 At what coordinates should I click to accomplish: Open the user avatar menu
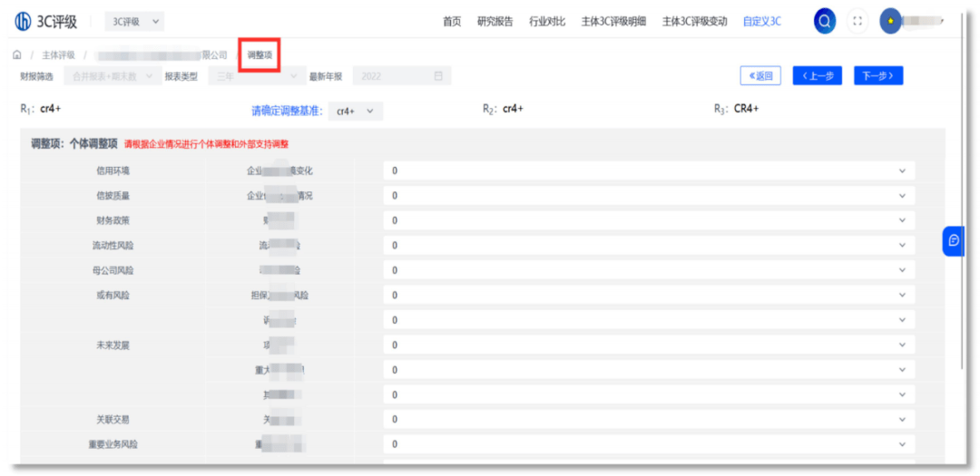pos(890,22)
